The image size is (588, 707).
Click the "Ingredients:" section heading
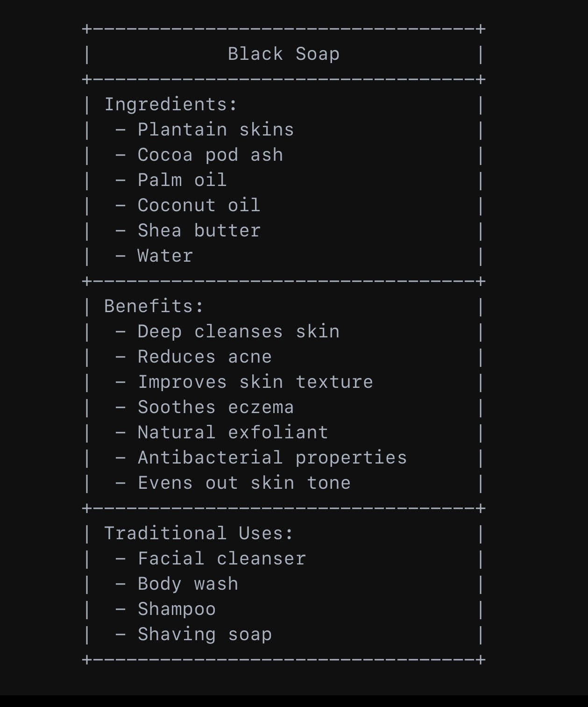click(170, 104)
